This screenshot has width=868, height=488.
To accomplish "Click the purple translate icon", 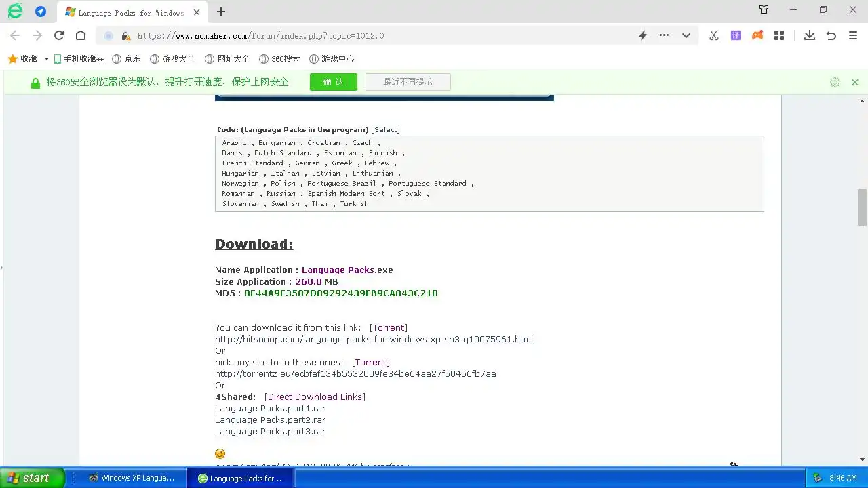I will pos(736,35).
